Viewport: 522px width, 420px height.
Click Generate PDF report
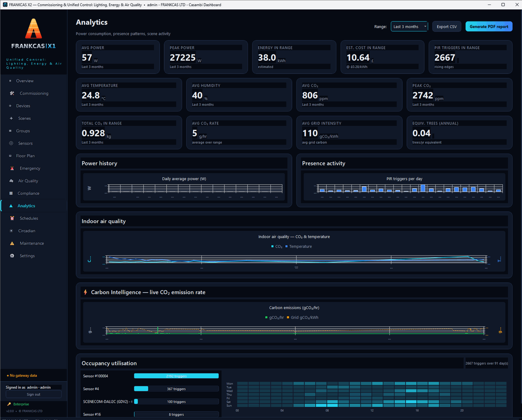pos(489,27)
